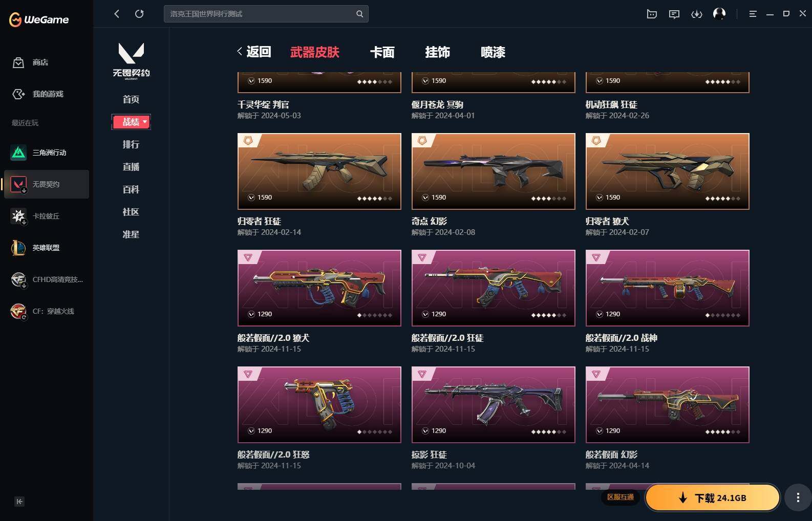Open 我的游戏 gamepad icon
Viewport: 812px width, 521px height.
(x=18, y=94)
